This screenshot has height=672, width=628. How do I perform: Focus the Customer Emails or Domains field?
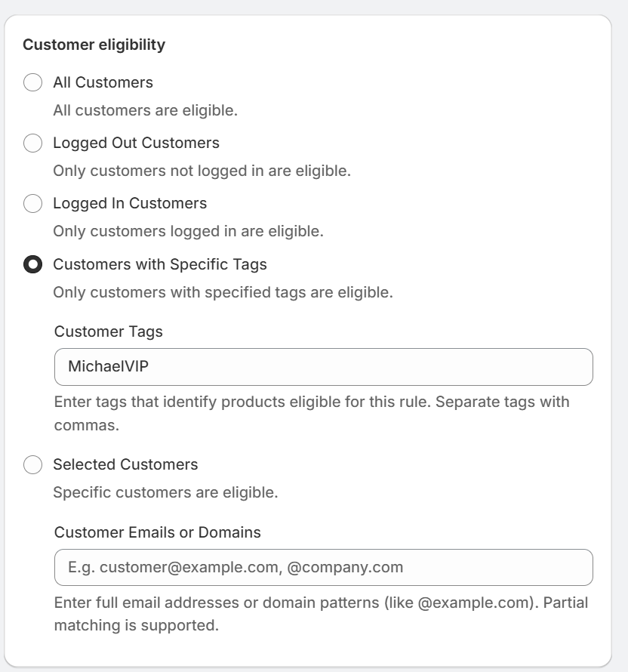[323, 568]
